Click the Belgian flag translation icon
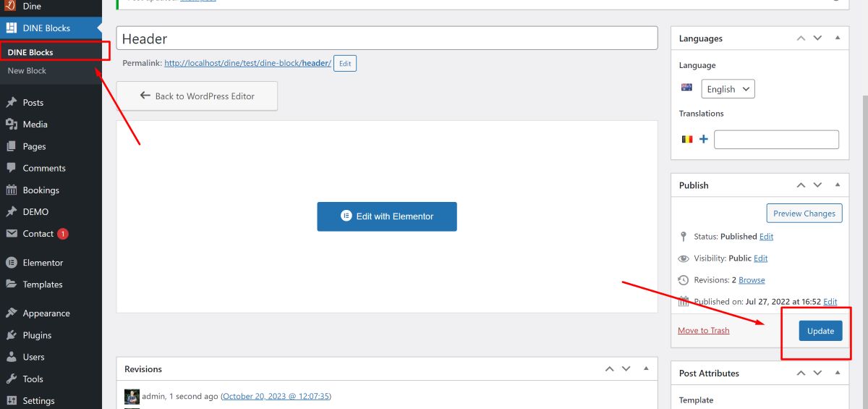The height and width of the screenshot is (409, 868). pyautogui.click(x=687, y=139)
